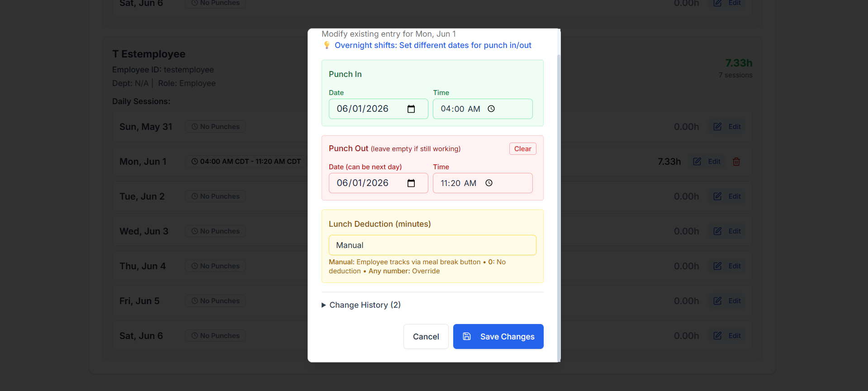Click the Wed, Jun 3 day label
Viewport: 868px width, 391px height.
(x=144, y=231)
